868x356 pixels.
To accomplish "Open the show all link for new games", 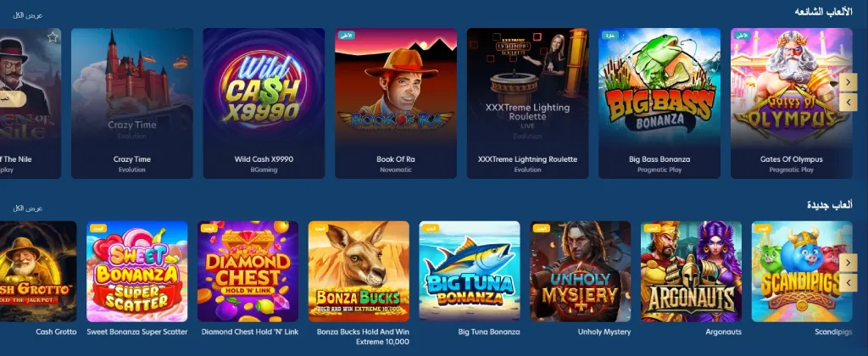I will tap(28, 209).
